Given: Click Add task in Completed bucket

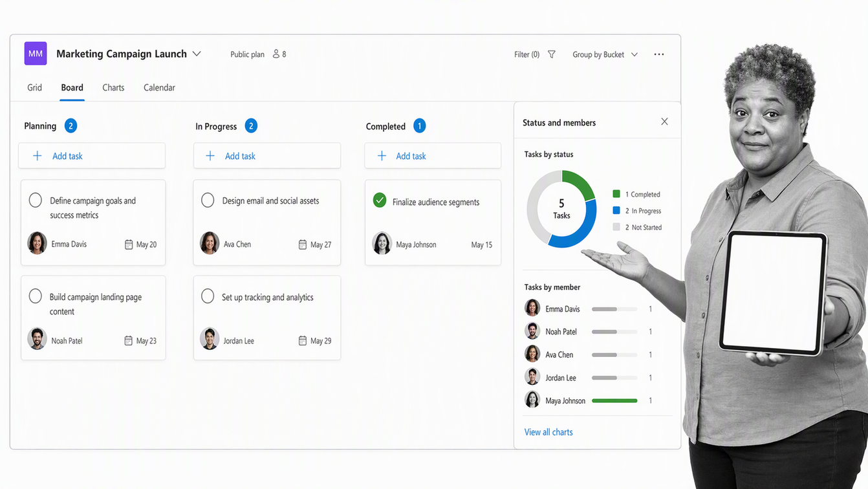Looking at the screenshot, I should (x=433, y=156).
